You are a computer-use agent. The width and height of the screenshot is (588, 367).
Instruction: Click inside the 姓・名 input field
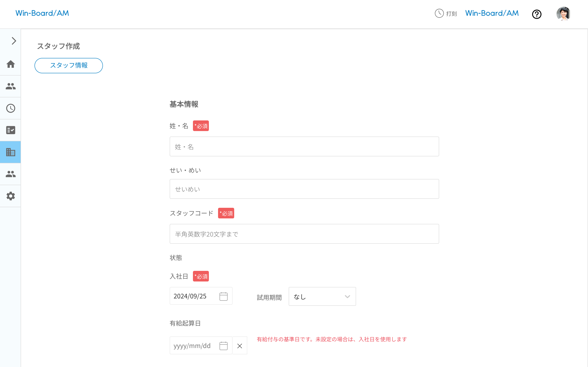coord(304,146)
